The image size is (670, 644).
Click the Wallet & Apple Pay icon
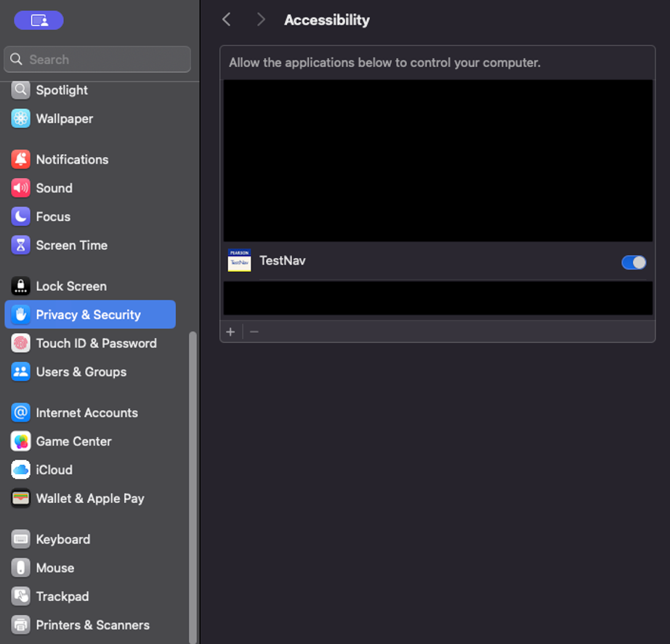pos(20,499)
